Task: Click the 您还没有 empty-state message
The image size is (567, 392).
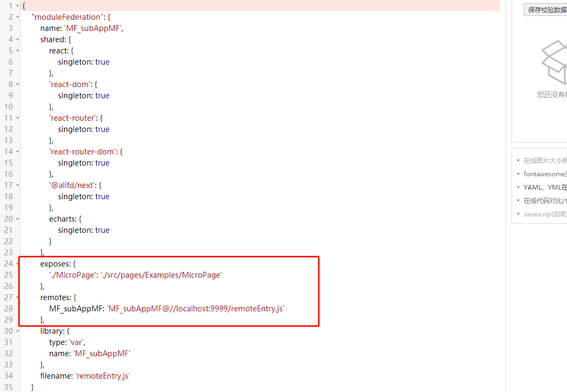Action: 552,95
